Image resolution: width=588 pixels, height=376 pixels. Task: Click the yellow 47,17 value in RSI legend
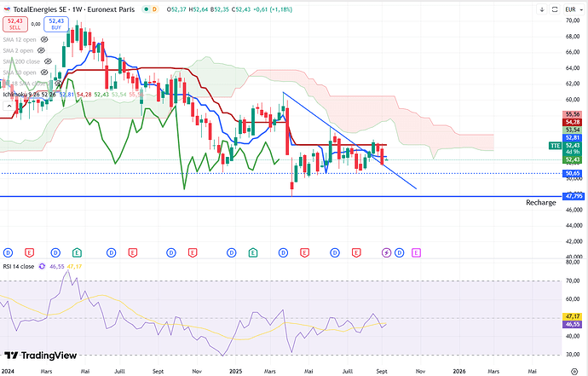point(74,266)
